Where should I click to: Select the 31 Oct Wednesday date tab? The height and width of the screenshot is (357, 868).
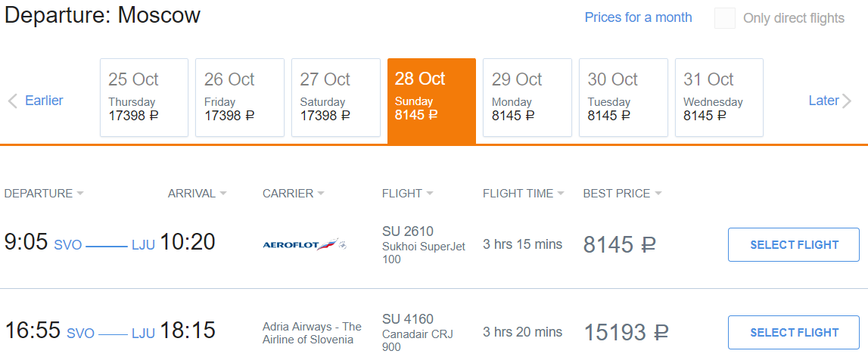[x=719, y=98]
